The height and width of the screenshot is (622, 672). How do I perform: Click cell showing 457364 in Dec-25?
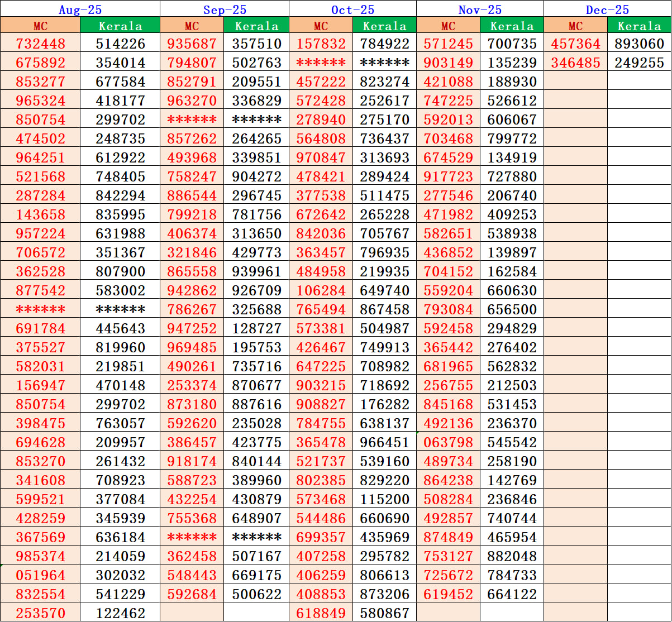(575, 44)
